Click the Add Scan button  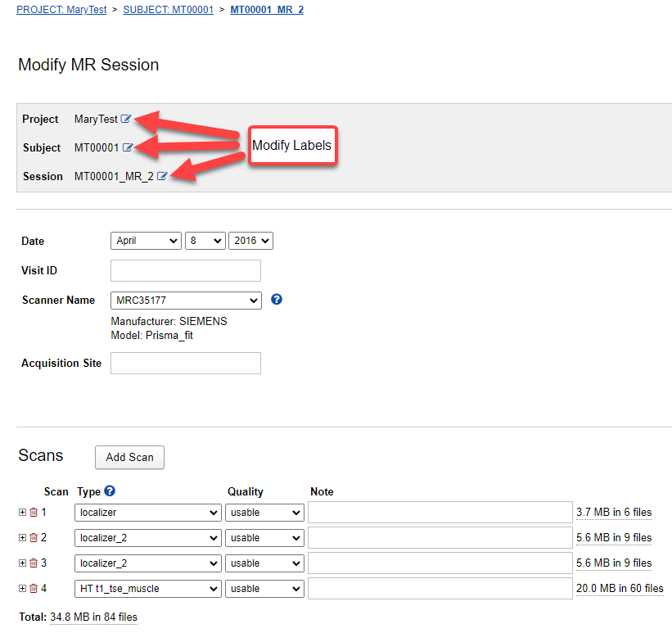pos(129,457)
